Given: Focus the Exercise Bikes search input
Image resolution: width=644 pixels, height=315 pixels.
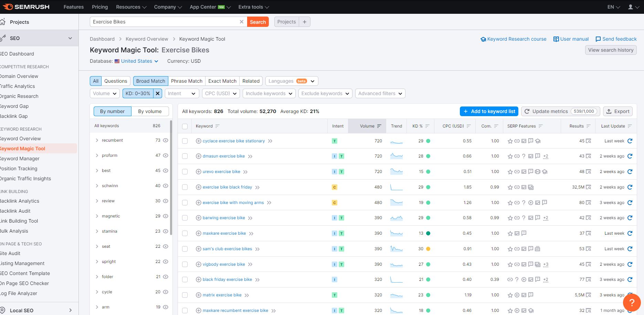Looking at the screenshot, I should pyautogui.click(x=165, y=22).
